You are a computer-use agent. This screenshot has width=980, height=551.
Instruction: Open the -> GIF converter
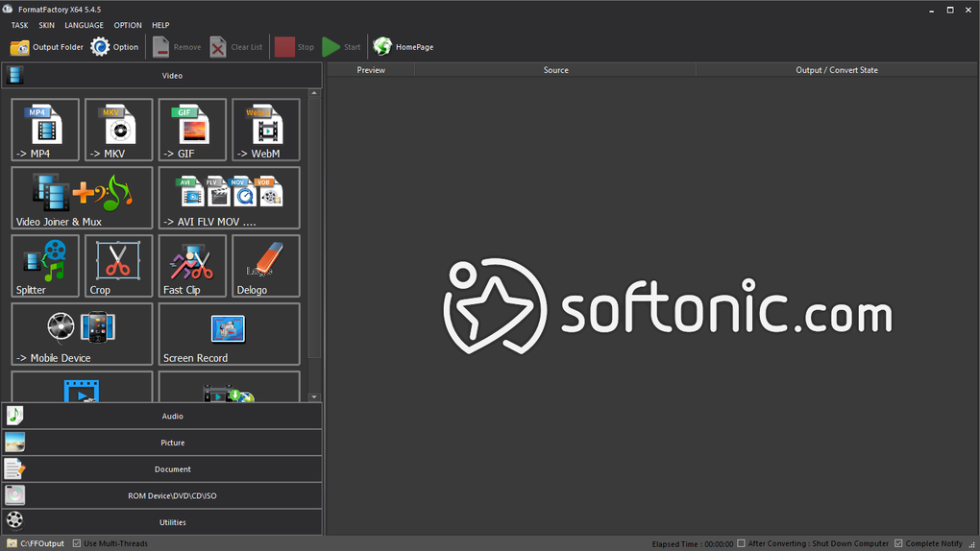point(192,130)
